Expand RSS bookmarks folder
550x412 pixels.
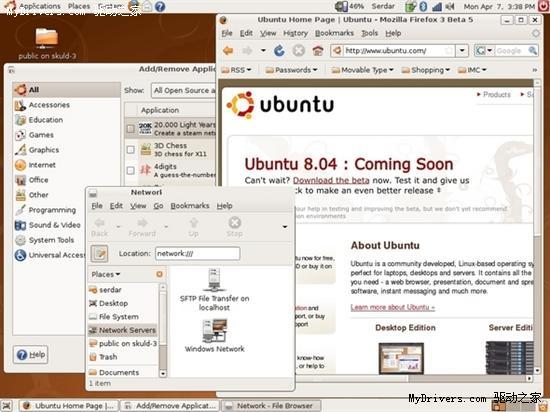(237, 70)
